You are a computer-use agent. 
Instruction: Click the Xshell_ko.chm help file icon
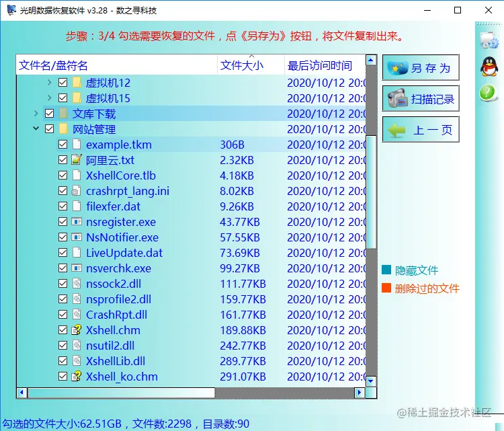[x=77, y=376]
